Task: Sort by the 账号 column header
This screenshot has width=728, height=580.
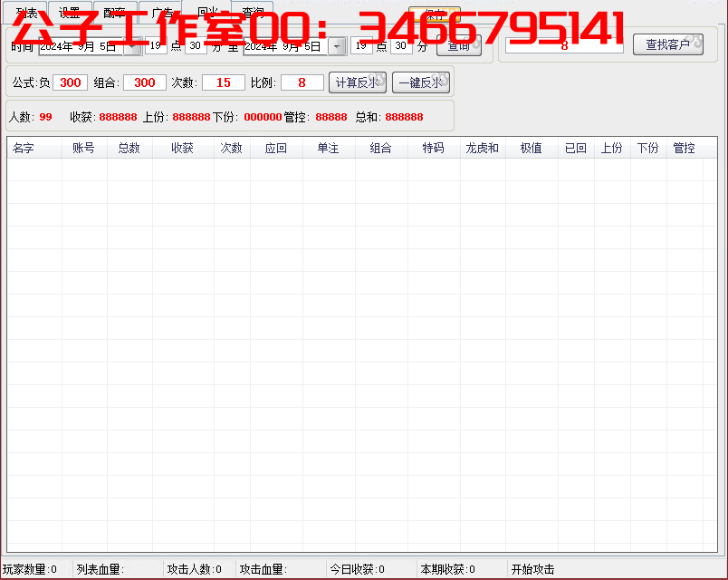Action: click(x=84, y=149)
